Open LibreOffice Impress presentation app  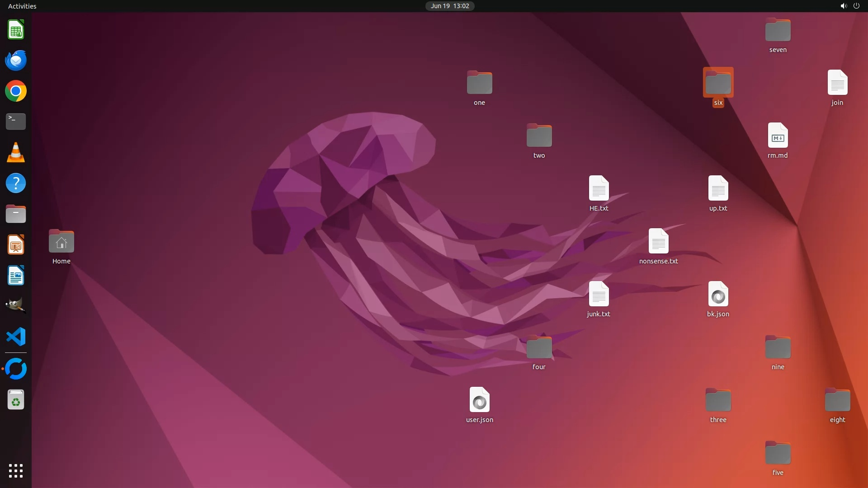coord(16,245)
